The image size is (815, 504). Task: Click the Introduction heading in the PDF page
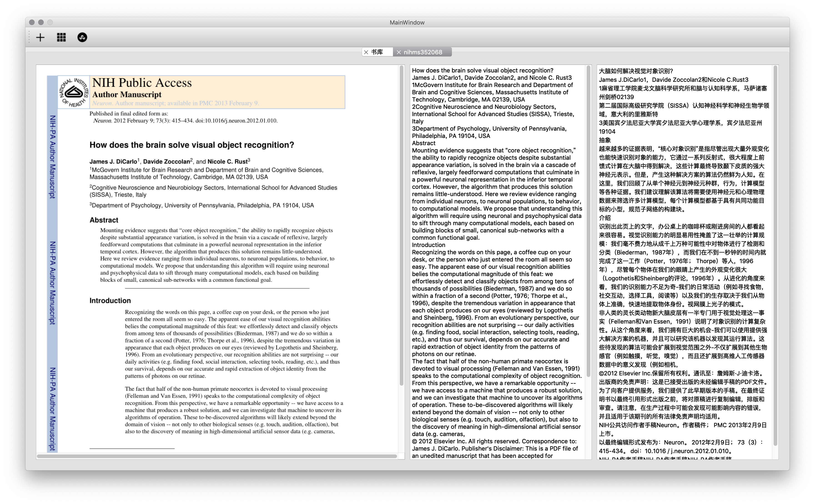click(x=110, y=301)
